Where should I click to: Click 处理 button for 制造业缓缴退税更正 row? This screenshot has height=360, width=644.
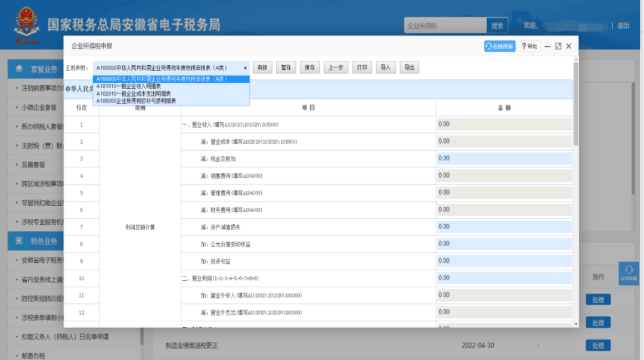(598, 346)
